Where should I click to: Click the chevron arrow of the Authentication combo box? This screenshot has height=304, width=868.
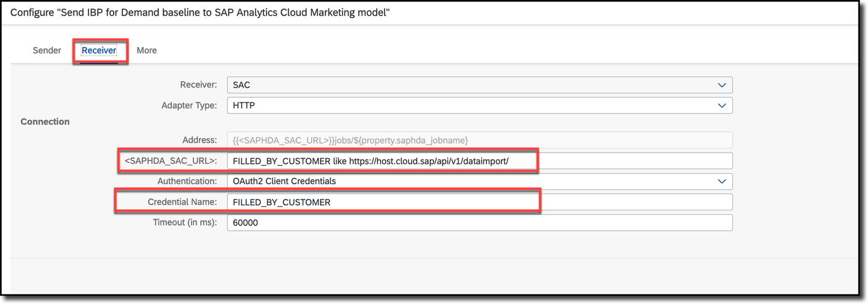pos(722,181)
